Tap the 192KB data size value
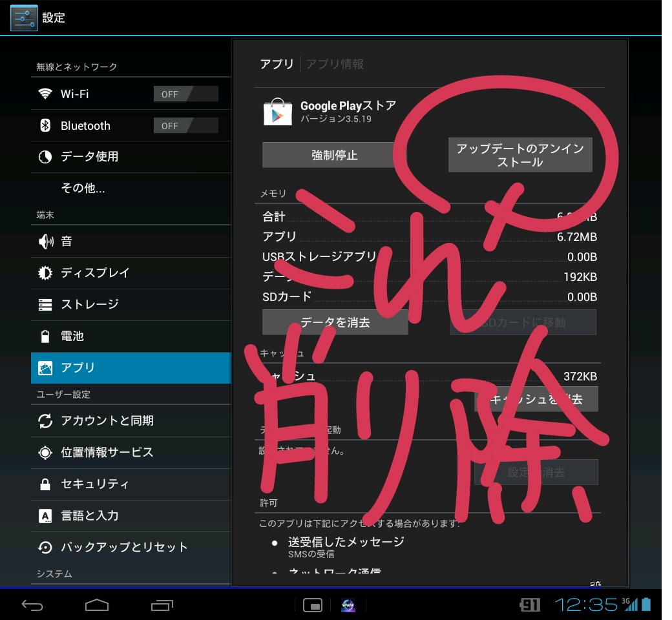This screenshot has width=672, height=620. pos(580,277)
